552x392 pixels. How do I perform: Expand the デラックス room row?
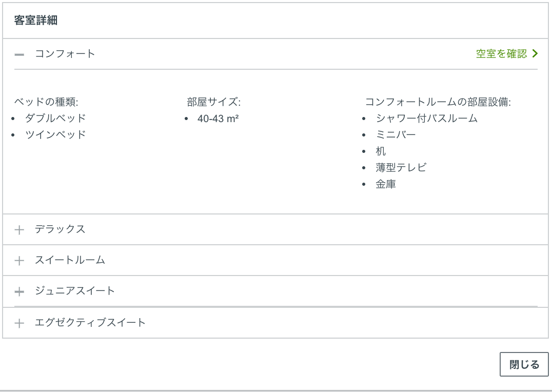[60, 229]
